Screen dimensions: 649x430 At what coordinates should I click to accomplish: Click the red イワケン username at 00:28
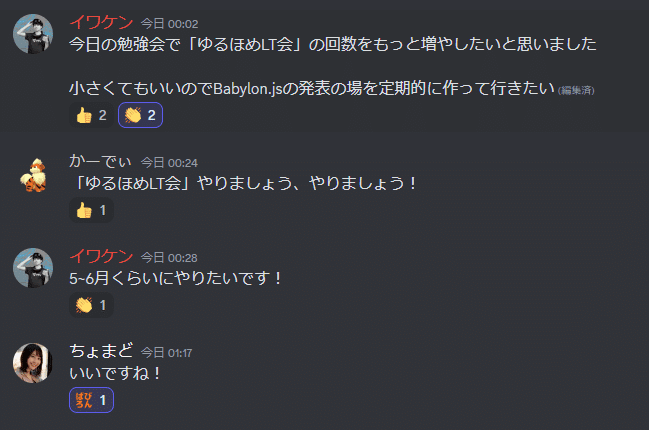[x=101, y=257]
